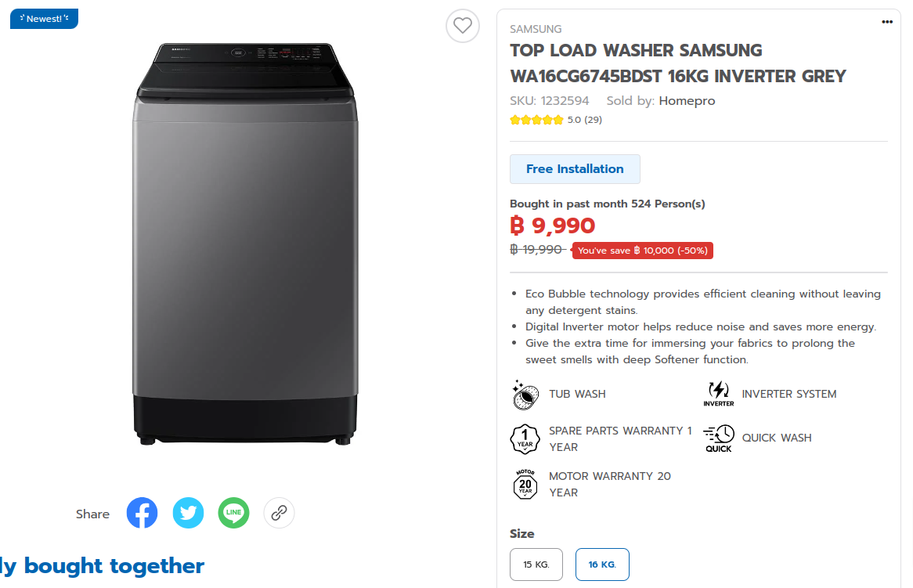Image resolution: width=913 pixels, height=588 pixels.
Task: Open the three-dot more options menu
Action: coord(887,22)
